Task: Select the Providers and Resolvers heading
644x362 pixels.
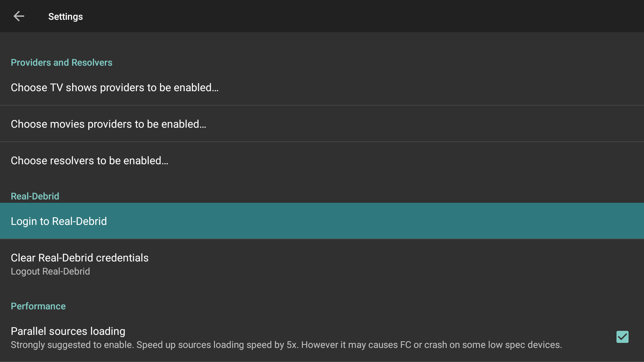Action: tap(61, 62)
